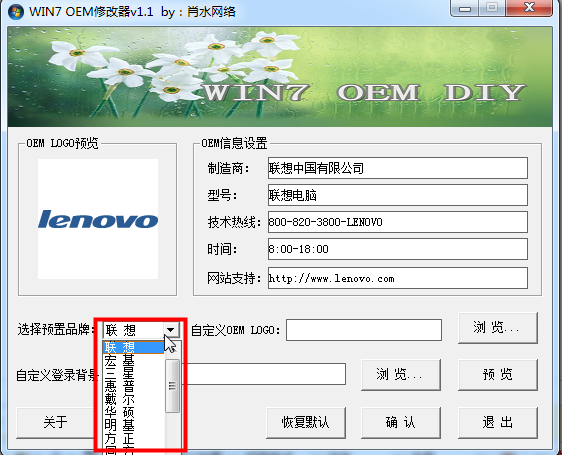Focus the 制造商 manufacturer input field

point(397,168)
